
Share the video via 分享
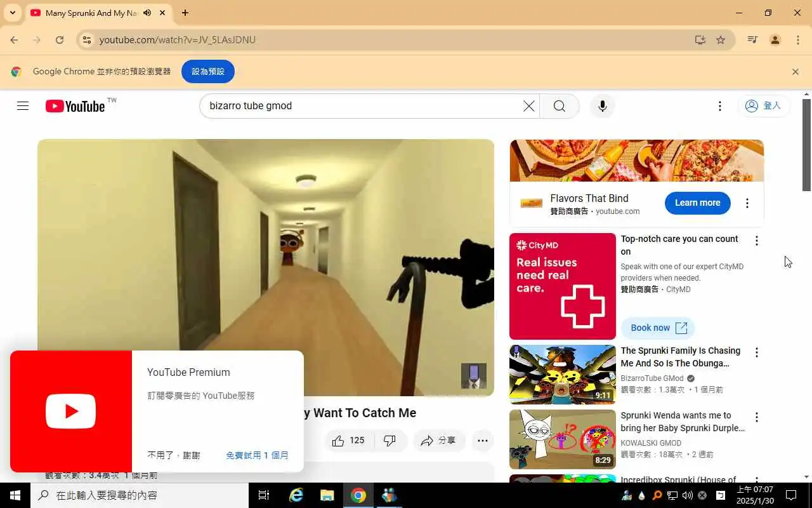(x=439, y=440)
